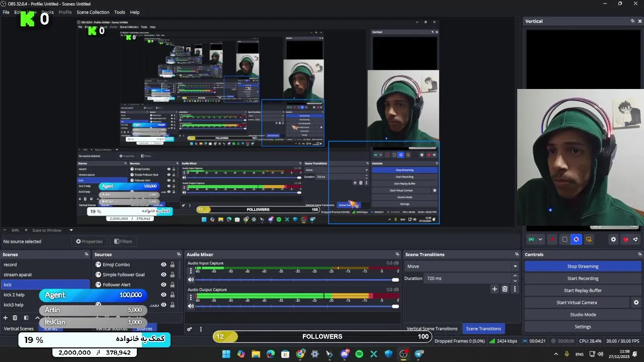Open the File menu
This screenshot has height=362, width=644.
tap(6, 12)
